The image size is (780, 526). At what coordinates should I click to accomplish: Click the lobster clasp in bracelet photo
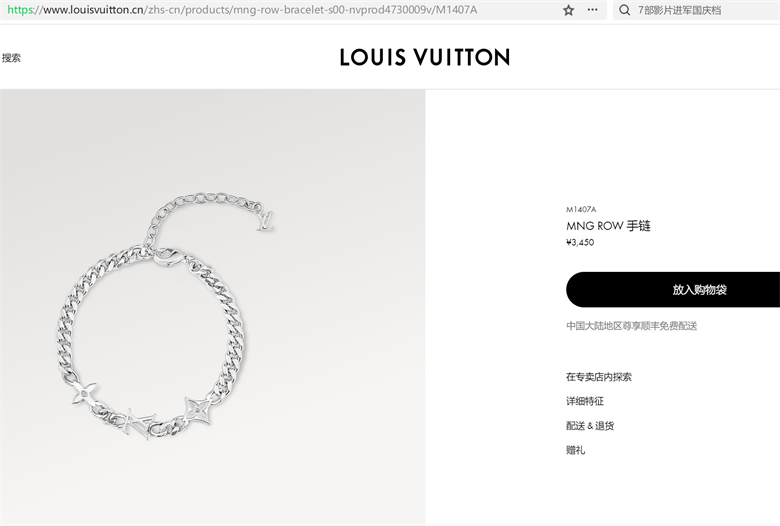[x=167, y=257]
